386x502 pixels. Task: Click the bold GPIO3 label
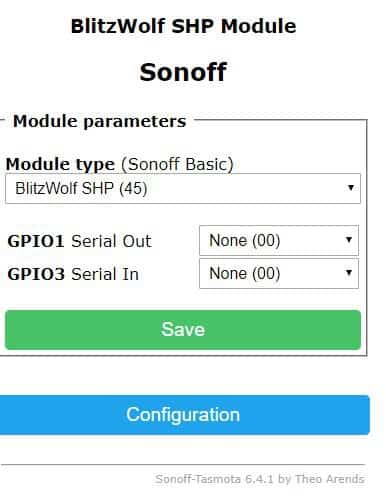click(x=36, y=274)
